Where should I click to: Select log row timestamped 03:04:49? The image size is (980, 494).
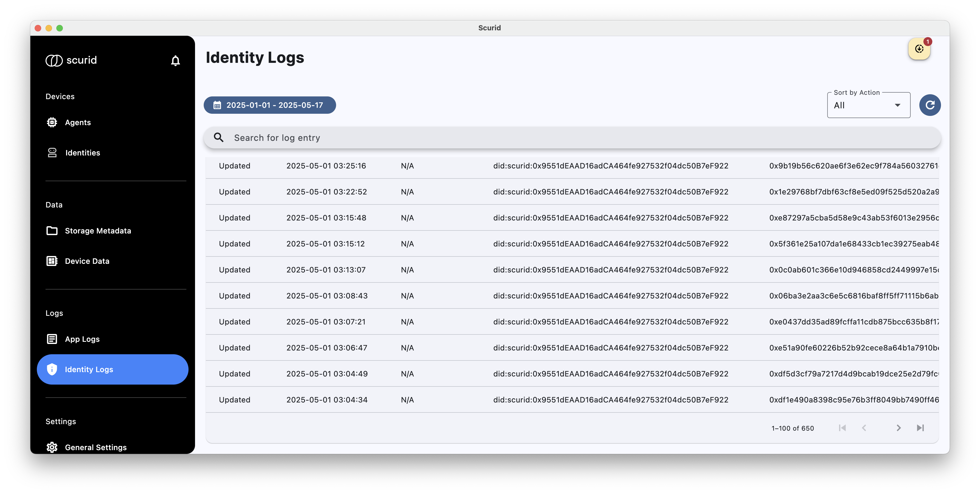coord(572,373)
